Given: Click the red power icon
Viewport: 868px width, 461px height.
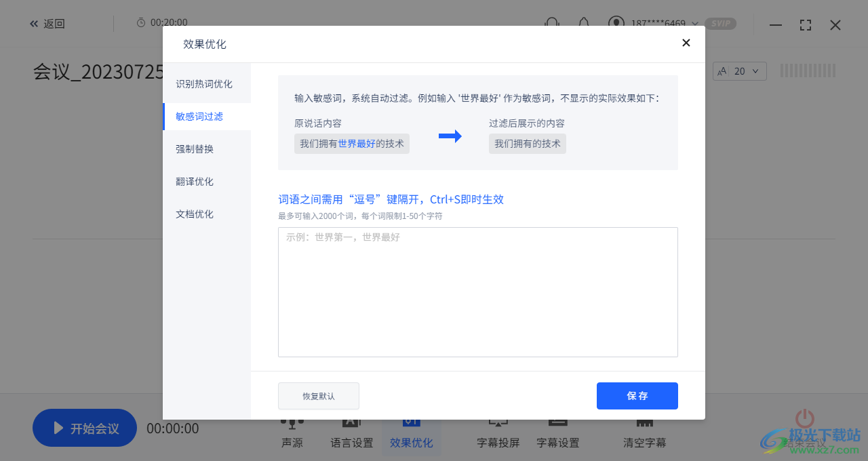Looking at the screenshot, I should pyautogui.click(x=804, y=418).
